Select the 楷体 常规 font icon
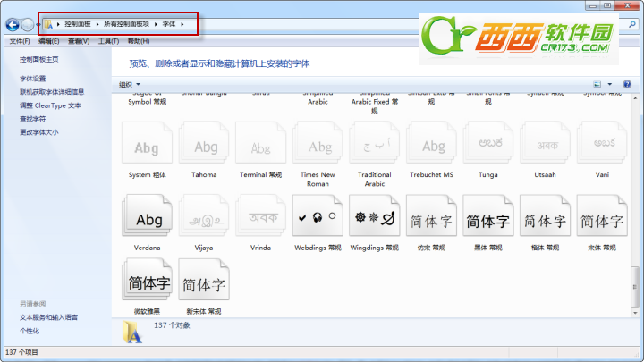 click(545, 216)
